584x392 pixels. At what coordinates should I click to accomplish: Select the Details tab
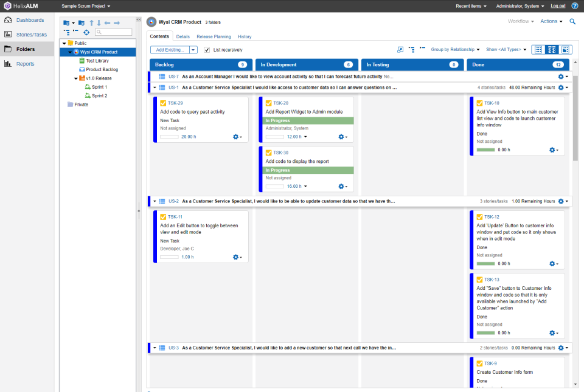183,37
